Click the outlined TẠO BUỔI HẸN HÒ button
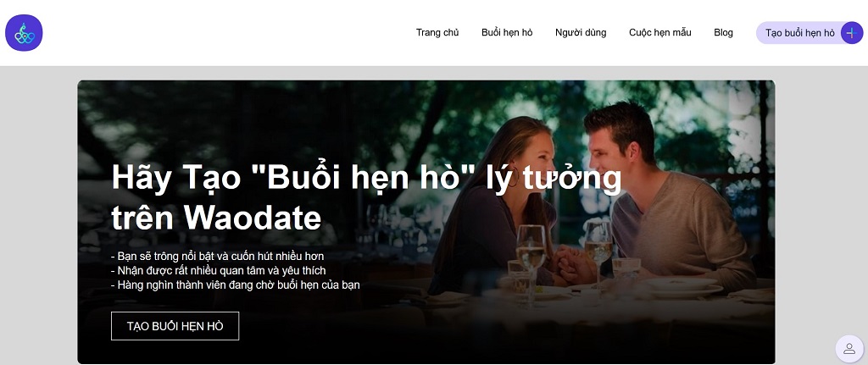 tap(175, 326)
